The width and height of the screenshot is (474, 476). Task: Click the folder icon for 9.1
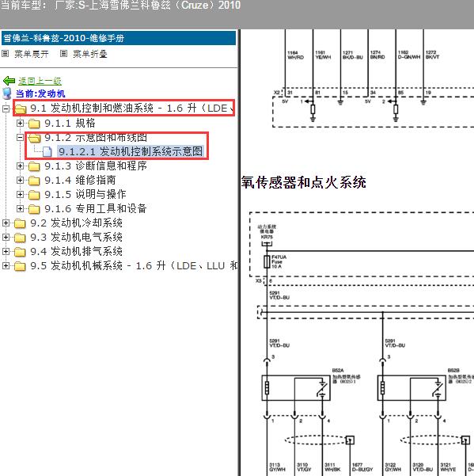pyautogui.click(x=21, y=109)
